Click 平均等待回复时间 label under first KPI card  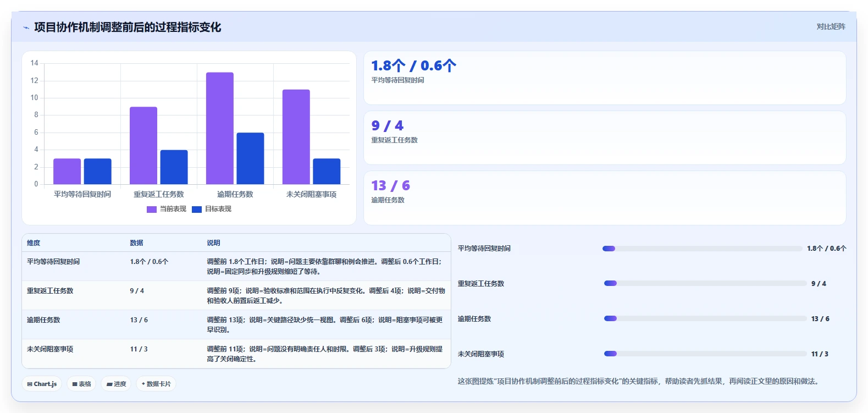coord(397,80)
